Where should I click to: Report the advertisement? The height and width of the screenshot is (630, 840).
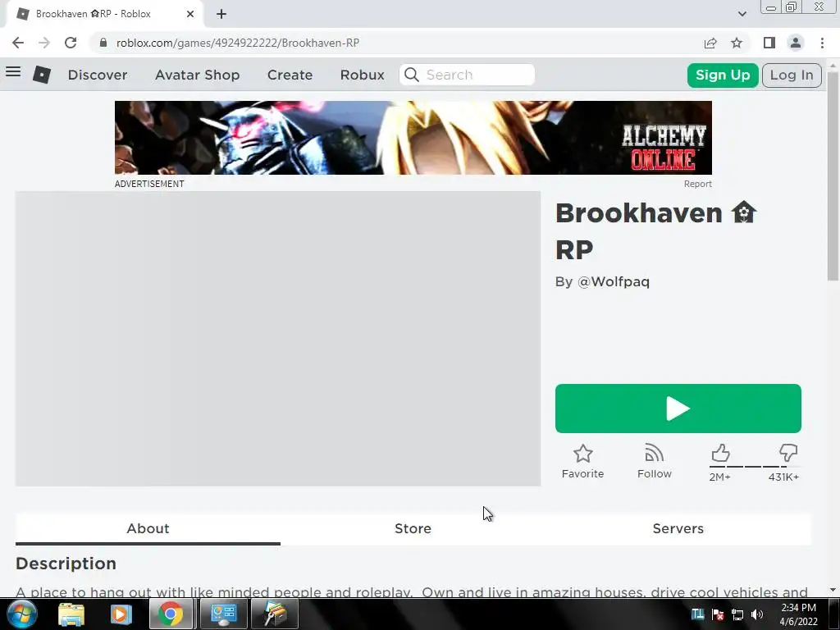click(x=697, y=184)
